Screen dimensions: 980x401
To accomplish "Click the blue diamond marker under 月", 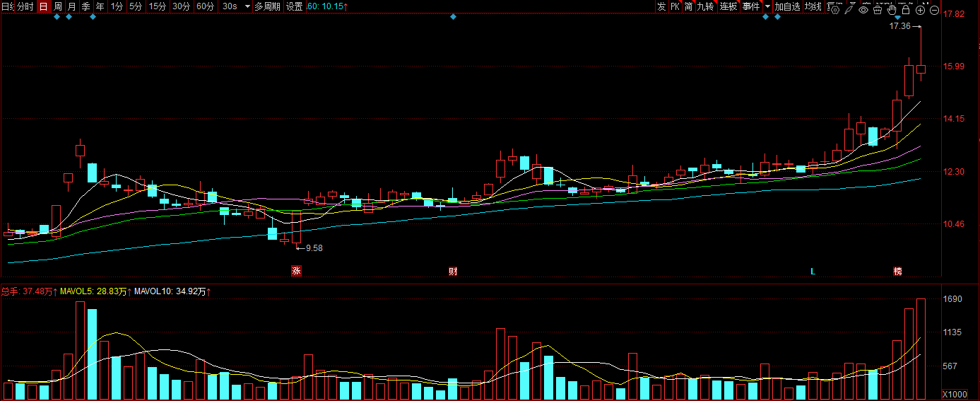I will (x=69, y=17).
